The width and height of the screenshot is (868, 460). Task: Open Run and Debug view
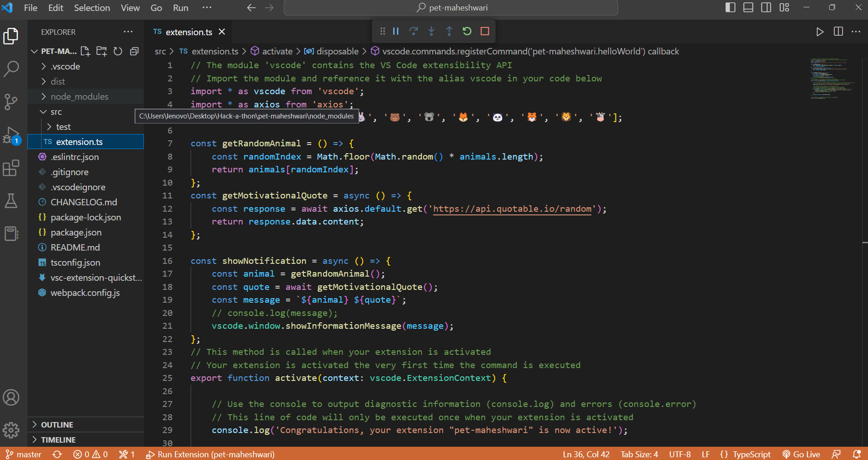click(11, 135)
